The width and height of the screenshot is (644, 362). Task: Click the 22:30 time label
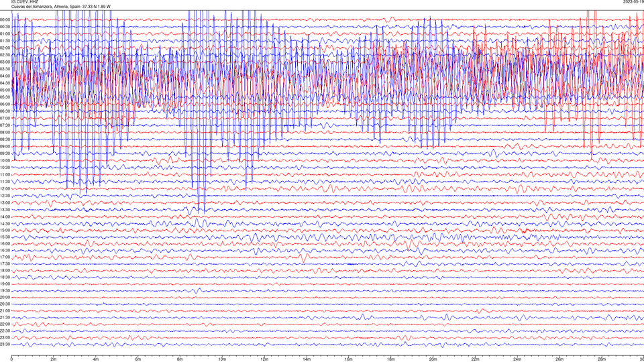pos(5,330)
